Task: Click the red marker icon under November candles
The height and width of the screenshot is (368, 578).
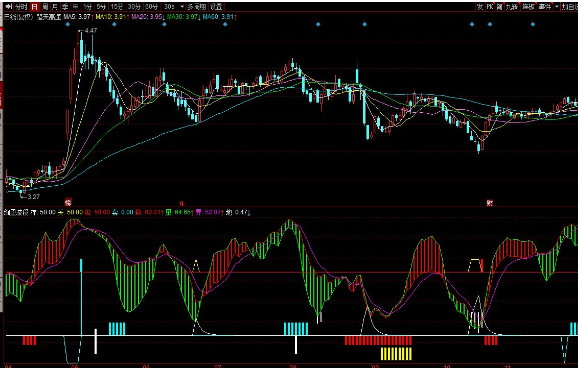Action: (x=490, y=202)
